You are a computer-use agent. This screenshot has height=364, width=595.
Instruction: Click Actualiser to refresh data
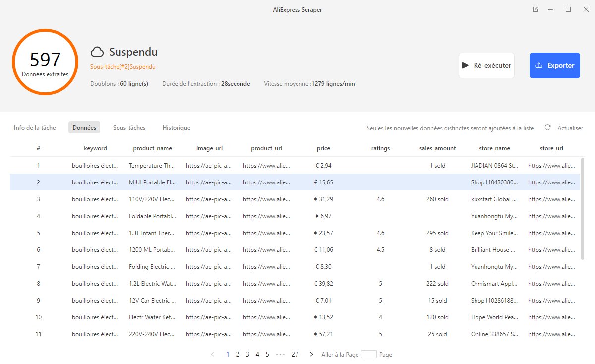pyautogui.click(x=570, y=128)
